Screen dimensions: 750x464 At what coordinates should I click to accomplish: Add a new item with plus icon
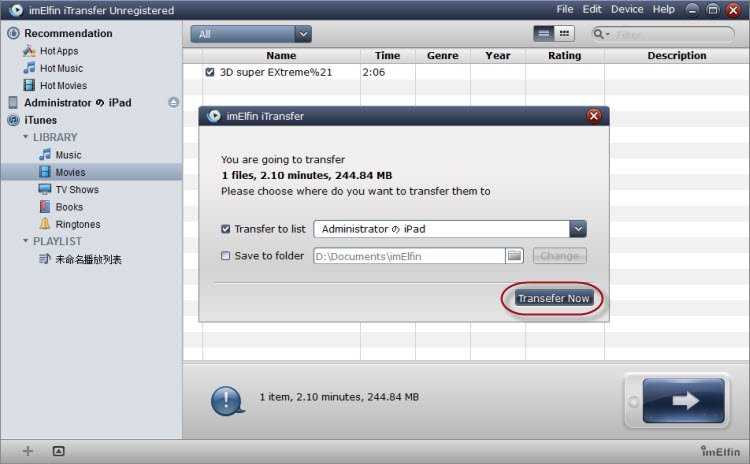(28, 451)
